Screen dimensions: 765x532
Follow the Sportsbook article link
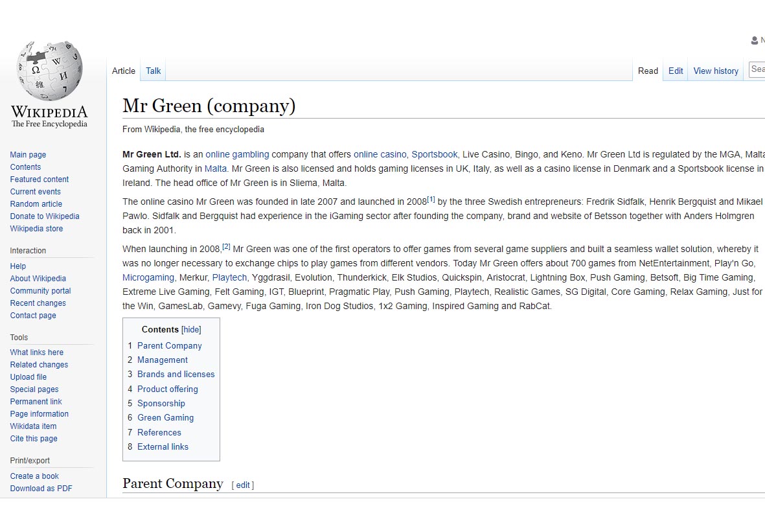coord(434,154)
